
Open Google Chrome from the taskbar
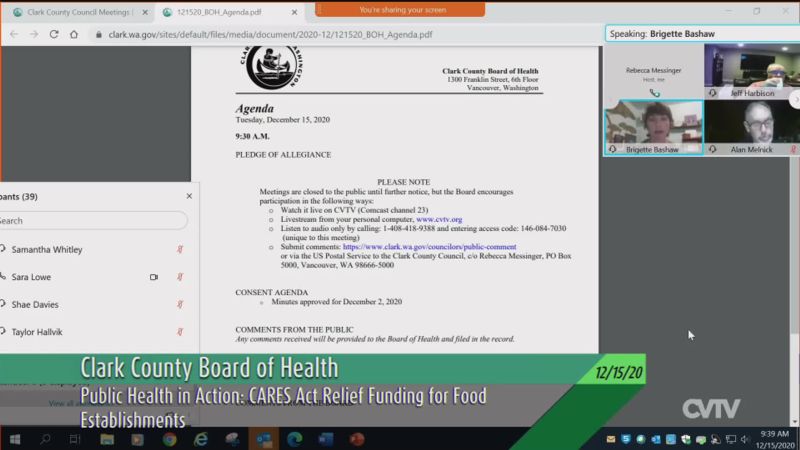click(x=169, y=439)
